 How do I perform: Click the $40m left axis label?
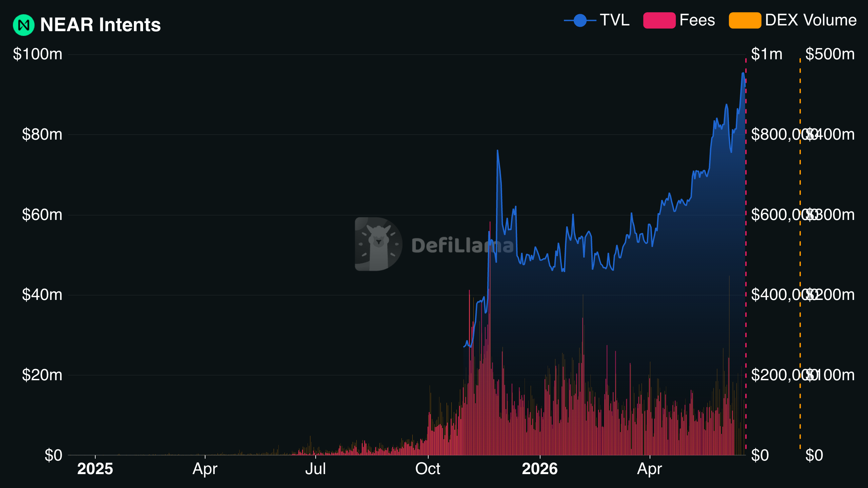(42, 295)
